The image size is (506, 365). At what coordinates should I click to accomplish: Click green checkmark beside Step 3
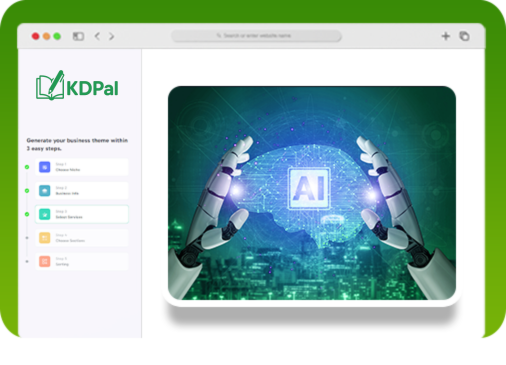(x=27, y=214)
